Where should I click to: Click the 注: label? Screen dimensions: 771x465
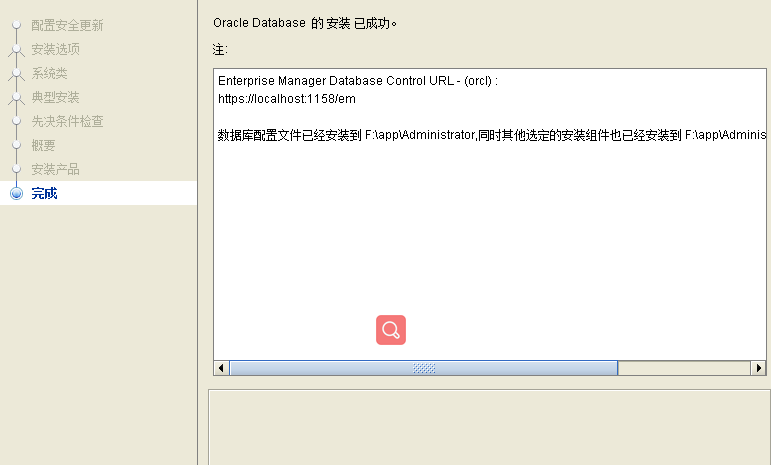click(220, 50)
